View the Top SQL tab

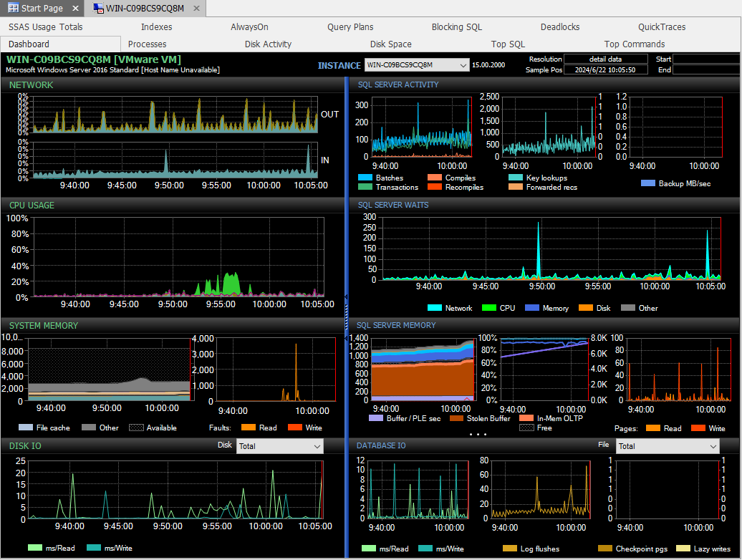pyautogui.click(x=508, y=44)
